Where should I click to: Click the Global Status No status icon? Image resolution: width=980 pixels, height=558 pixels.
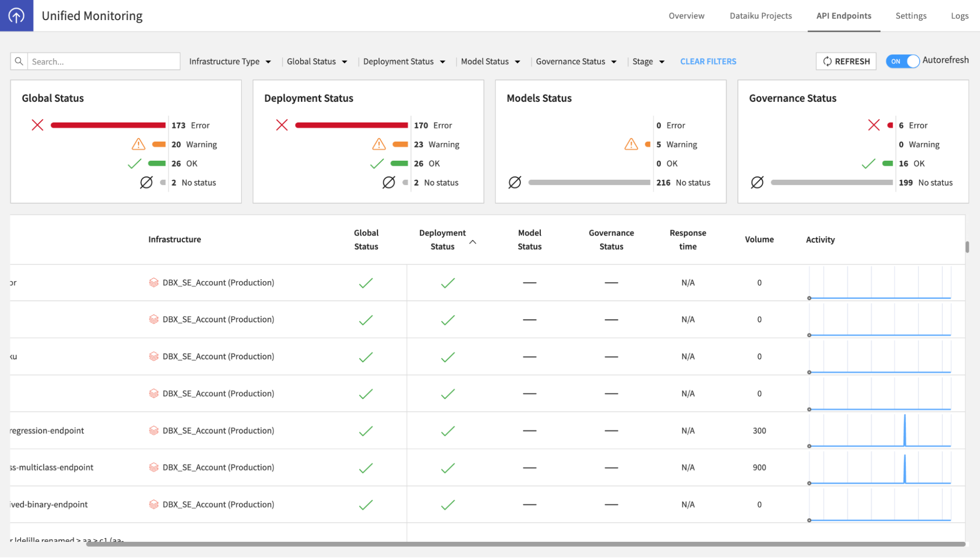pyautogui.click(x=146, y=183)
